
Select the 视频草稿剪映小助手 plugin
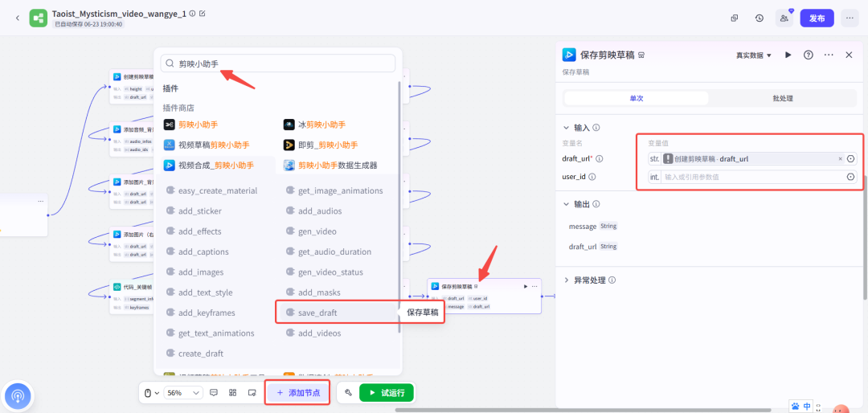coord(207,145)
